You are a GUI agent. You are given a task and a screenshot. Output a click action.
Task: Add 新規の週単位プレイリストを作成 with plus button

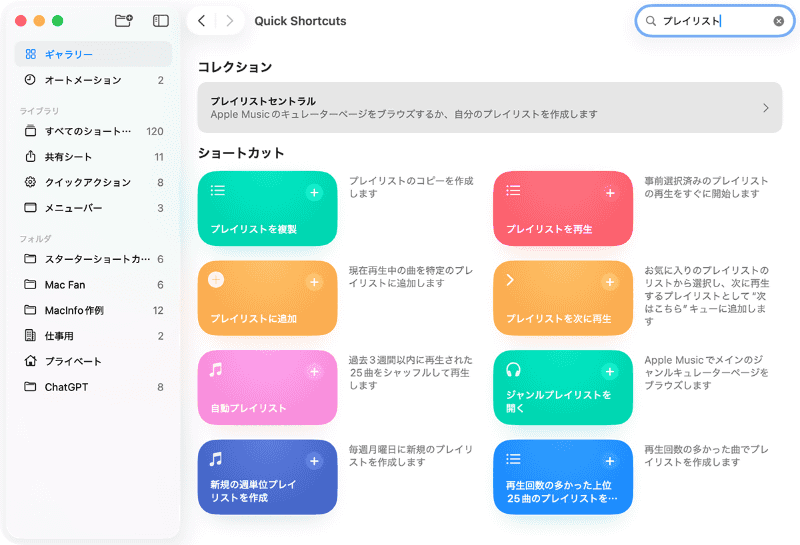[x=314, y=461]
